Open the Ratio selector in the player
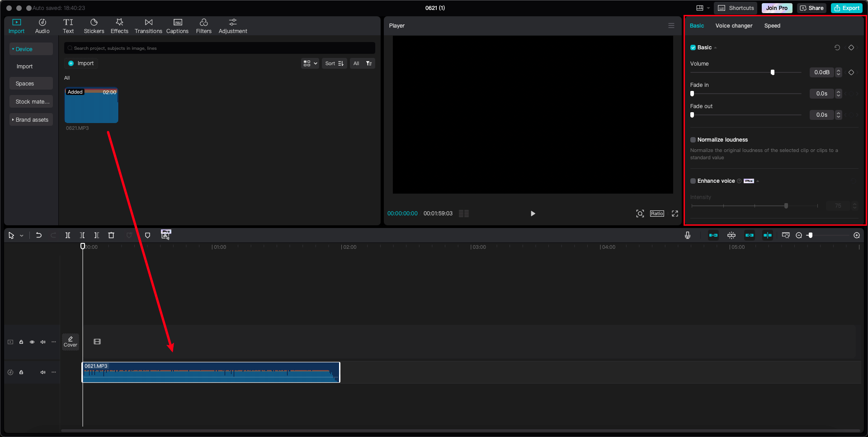This screenshot has width=868, height=437. [657, 214]
